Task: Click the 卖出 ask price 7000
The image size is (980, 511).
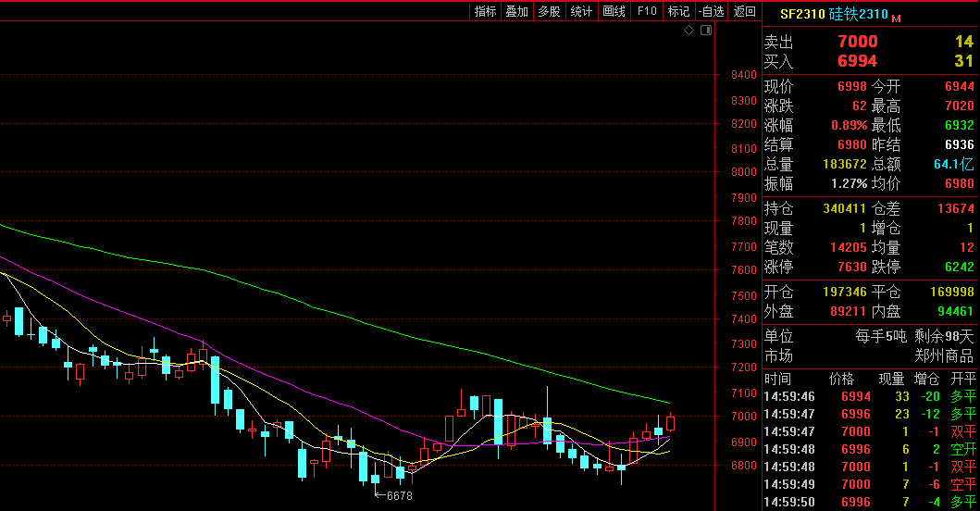Action: pyautogui.click(x=857, y=42)
